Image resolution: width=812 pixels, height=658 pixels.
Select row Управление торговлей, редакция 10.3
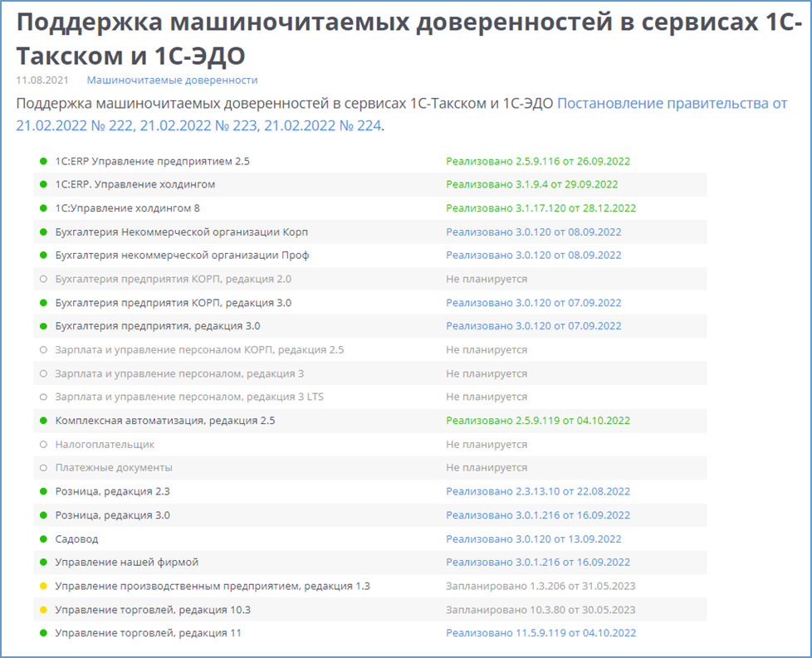370,610
